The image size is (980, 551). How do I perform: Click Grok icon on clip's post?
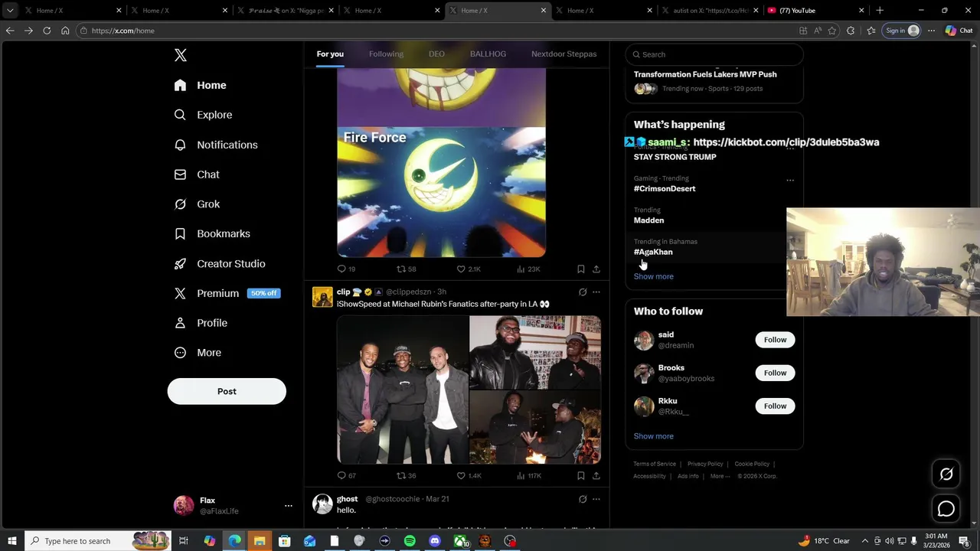pyautogui.click(x=583, y=292)
